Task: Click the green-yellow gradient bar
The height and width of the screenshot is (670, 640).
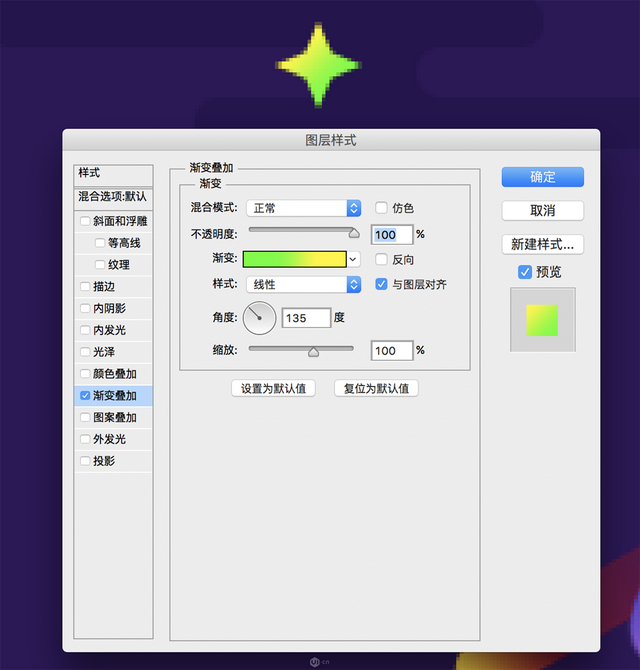Action: pyautogui.click(x=295, y=259)
